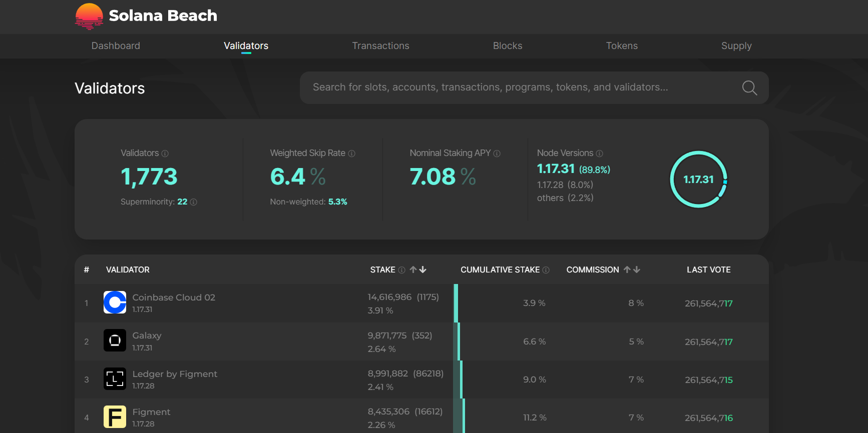This screenshot has width=868, height=433.
Task: Click the 5 % commission cell
Action: click(636, 341)
